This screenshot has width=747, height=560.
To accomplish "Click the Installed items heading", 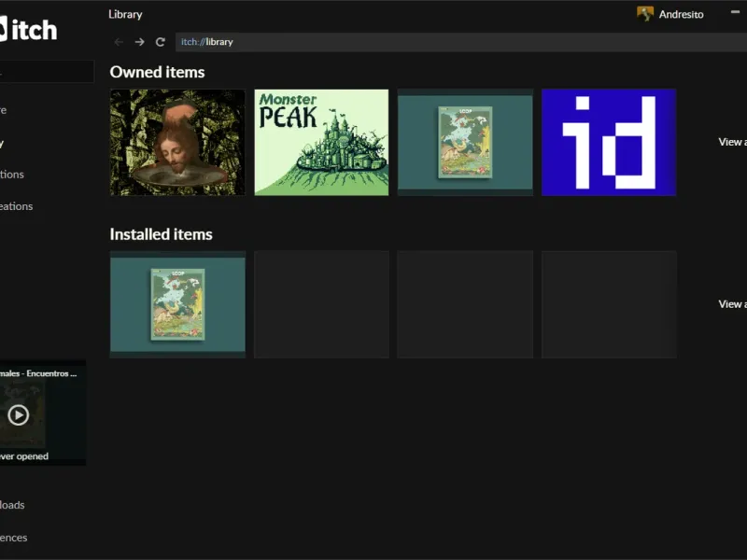I will (161, 234).
